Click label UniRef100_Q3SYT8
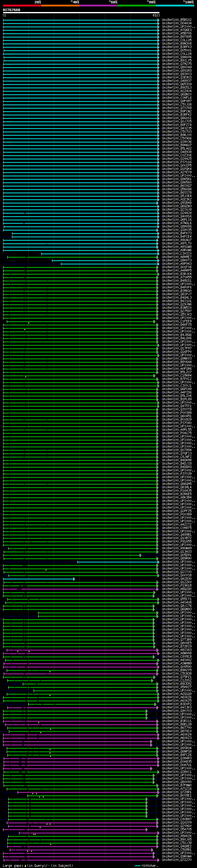 [177, 409]
